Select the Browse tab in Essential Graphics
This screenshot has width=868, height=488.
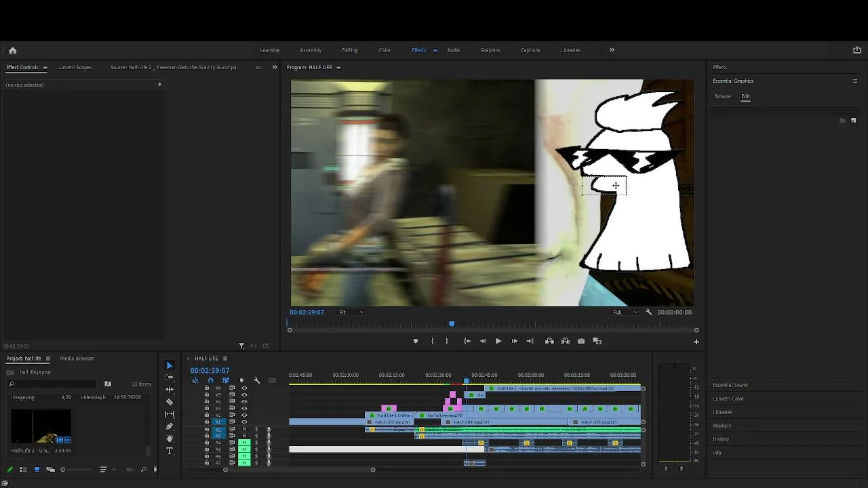[722, 96]
